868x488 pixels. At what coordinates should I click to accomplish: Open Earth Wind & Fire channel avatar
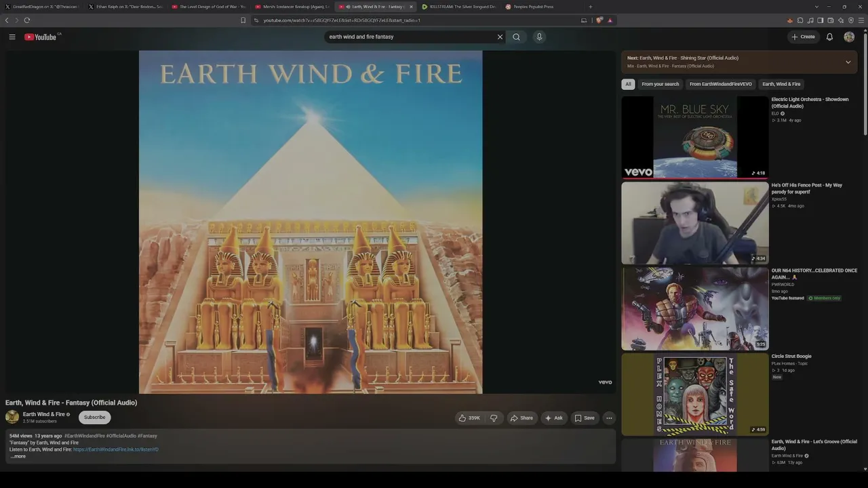coord(12,417)
